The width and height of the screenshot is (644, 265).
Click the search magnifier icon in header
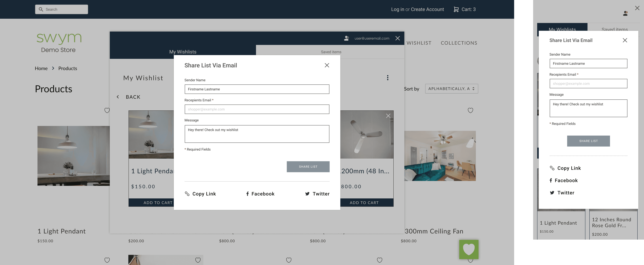[x=41, y=9]
